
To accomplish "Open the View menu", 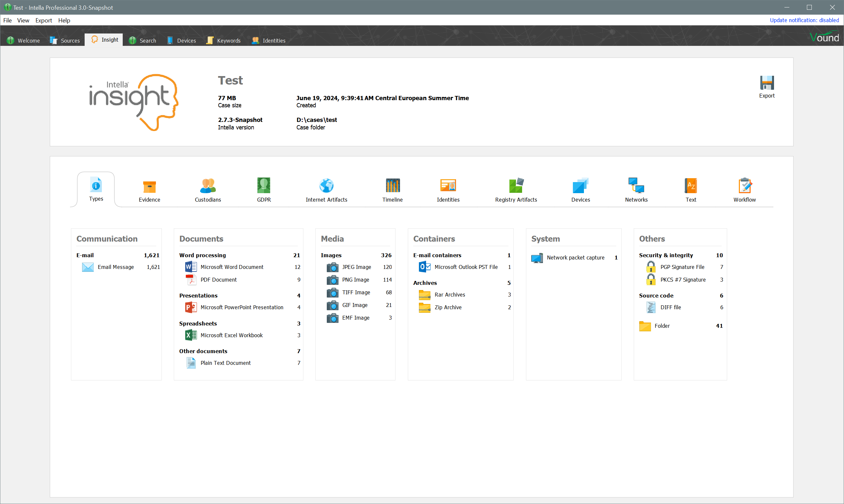I will click(x=23, y=20).
